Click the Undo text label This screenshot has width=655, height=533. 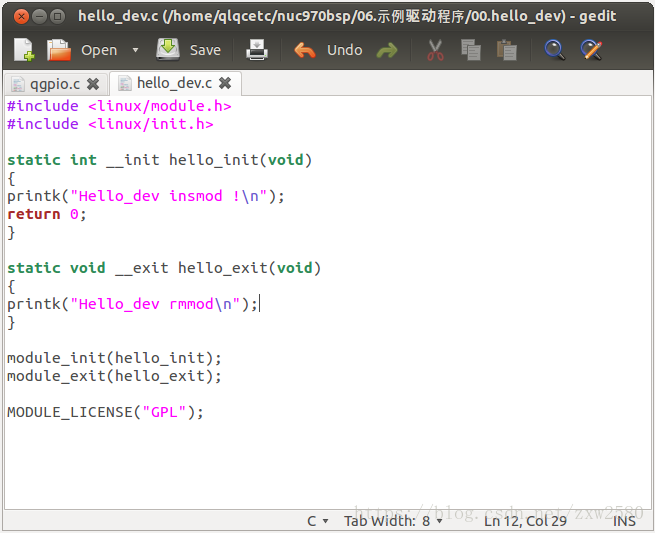tap(345, 50)
